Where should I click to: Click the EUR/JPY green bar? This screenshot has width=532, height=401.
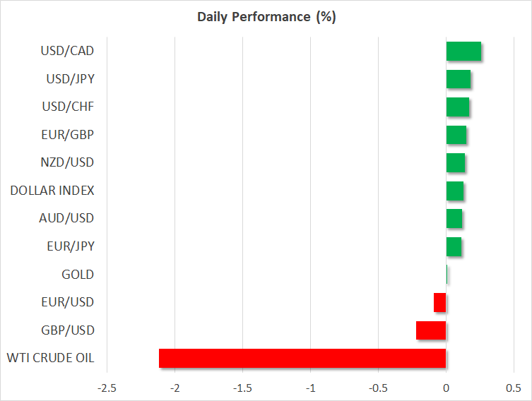coord(454,246)
